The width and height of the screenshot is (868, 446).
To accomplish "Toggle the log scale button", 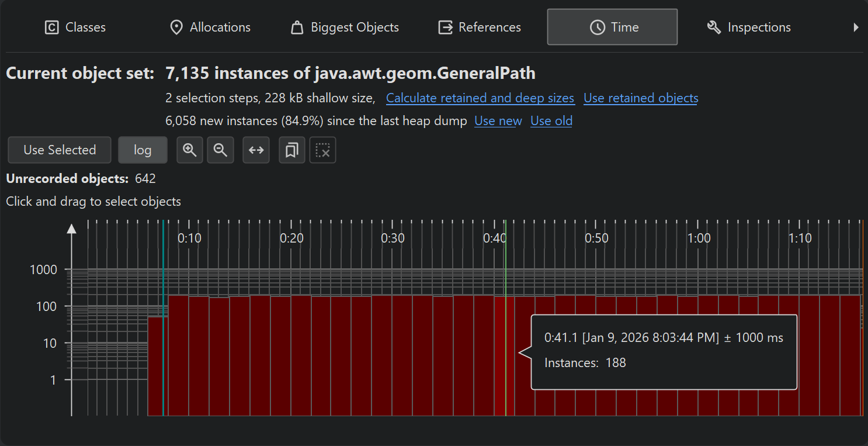I will coord(143,150).
